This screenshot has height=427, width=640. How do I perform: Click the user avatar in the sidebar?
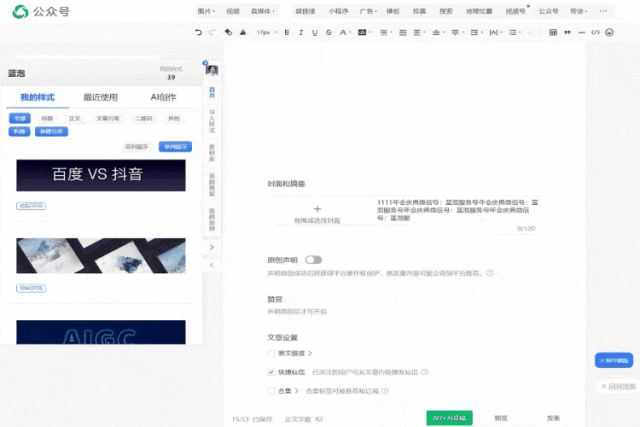click(x=212, y=70)
